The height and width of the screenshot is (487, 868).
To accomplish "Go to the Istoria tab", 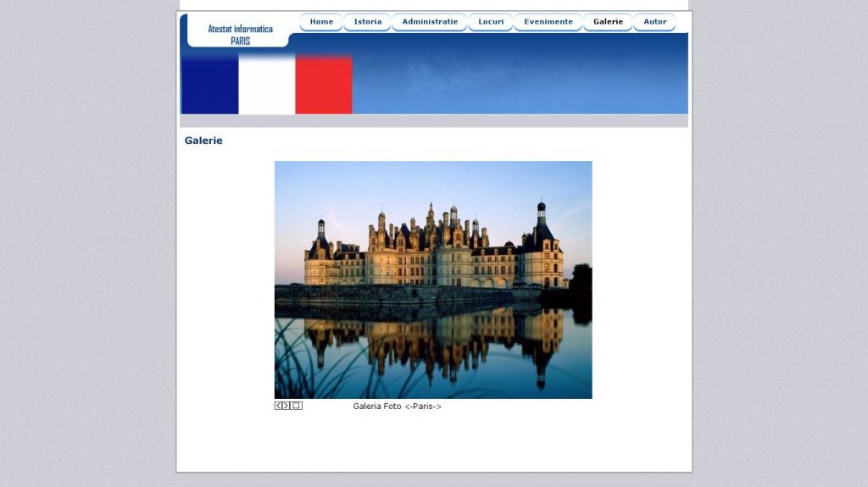I will 367,22.
